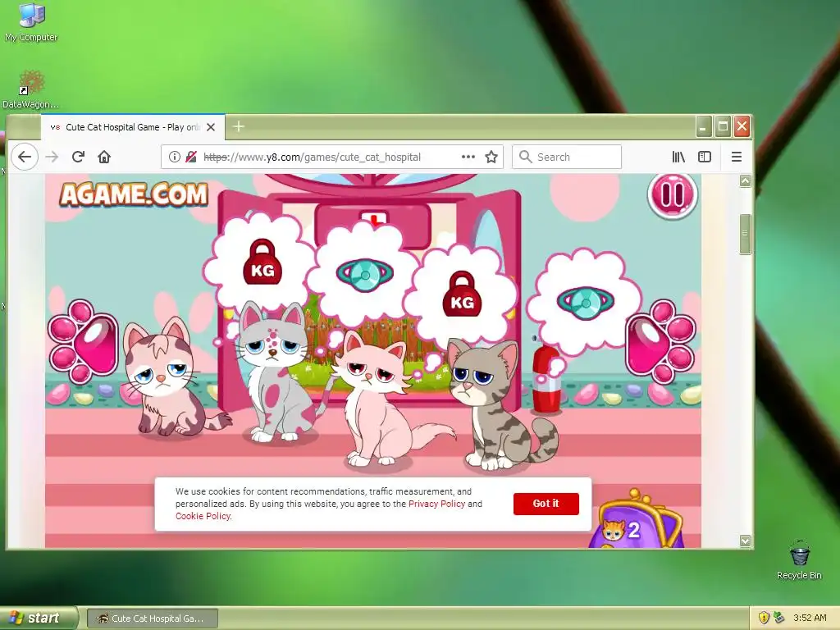Image resolution: width=840 pixels, height=630 pixels.
Task: Click the network tray icon beside the clock
Action: (779, 619)
